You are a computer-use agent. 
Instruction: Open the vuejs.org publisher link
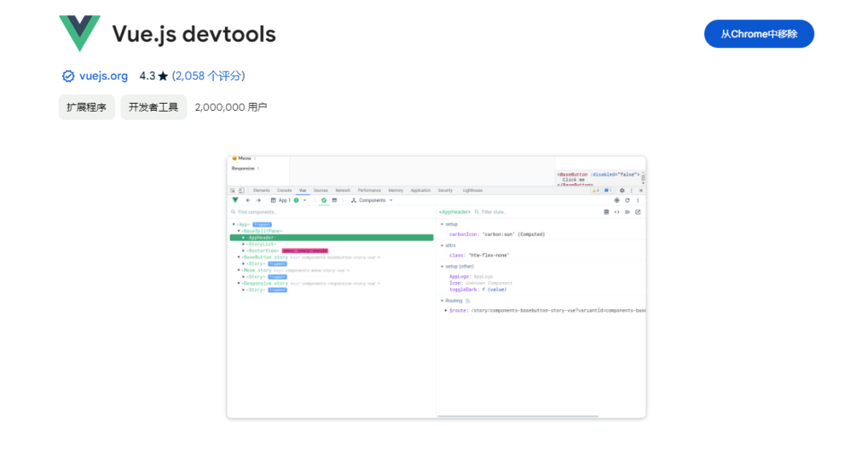point(104,76)
